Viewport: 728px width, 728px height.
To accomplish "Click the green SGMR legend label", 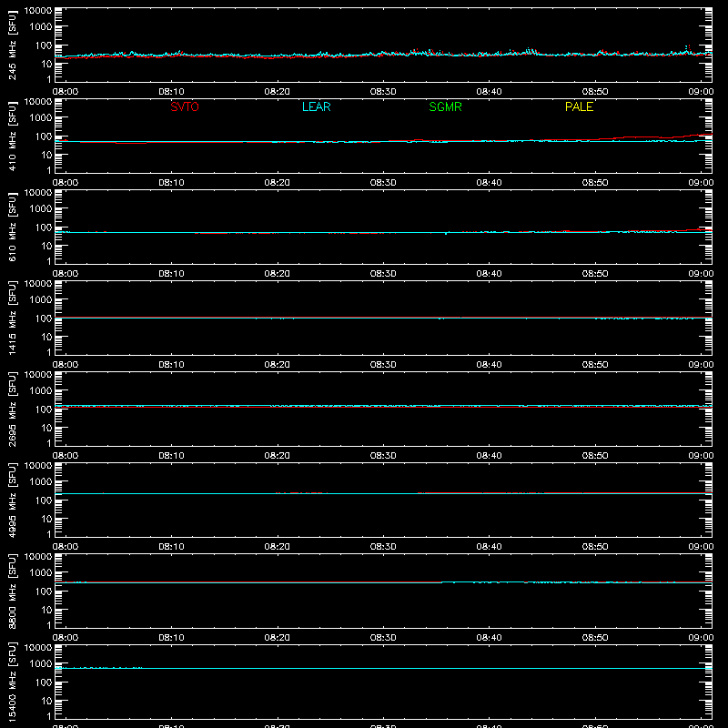I will pos(445,106).
